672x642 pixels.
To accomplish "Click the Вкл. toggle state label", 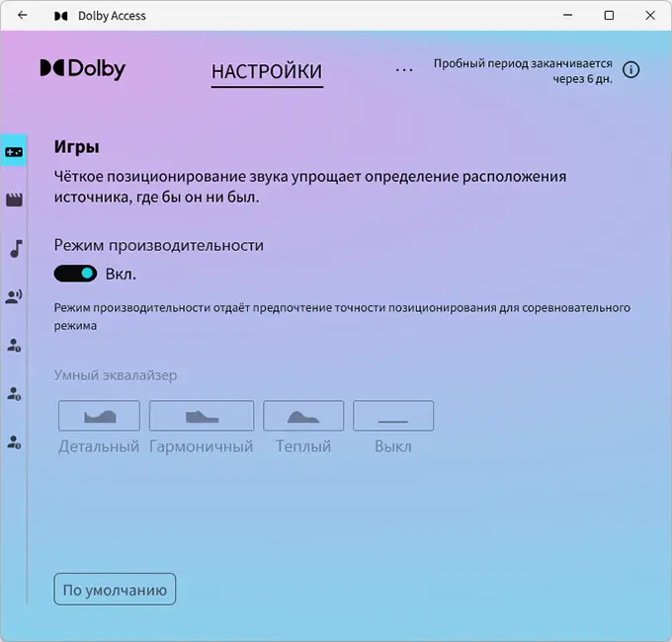I will 121,275.
